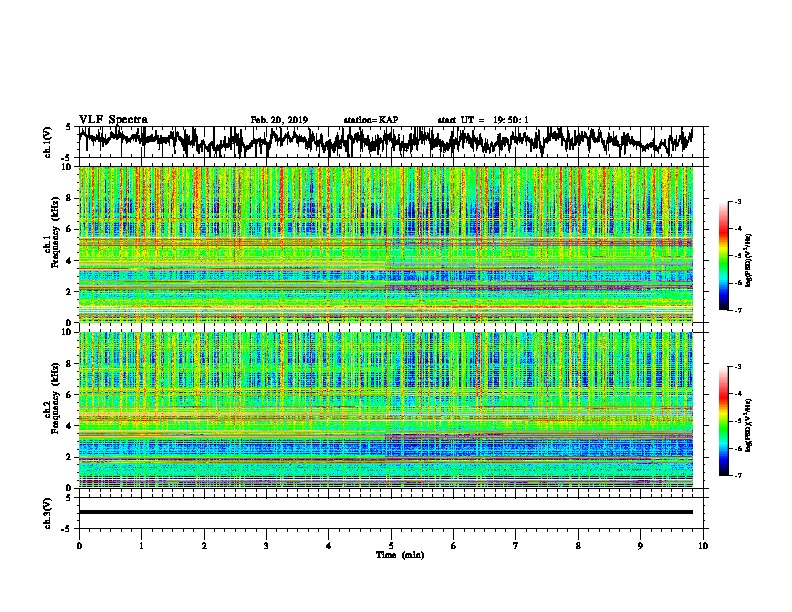Click the ch.1 "Frequency (kHz)" axis label
Image resolution: width=792 pixels, height=612 pixels.
click(x=55, y=233)
